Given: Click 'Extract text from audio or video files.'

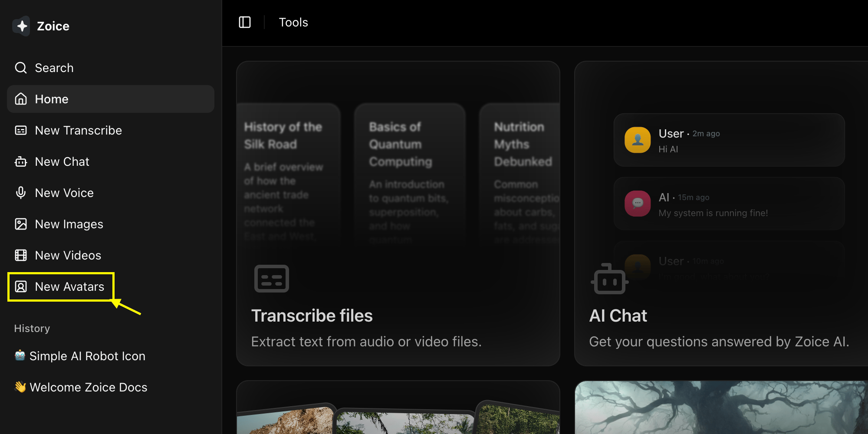Looking at the screenshot, I should pyautogui.click(x=366, y=342).
